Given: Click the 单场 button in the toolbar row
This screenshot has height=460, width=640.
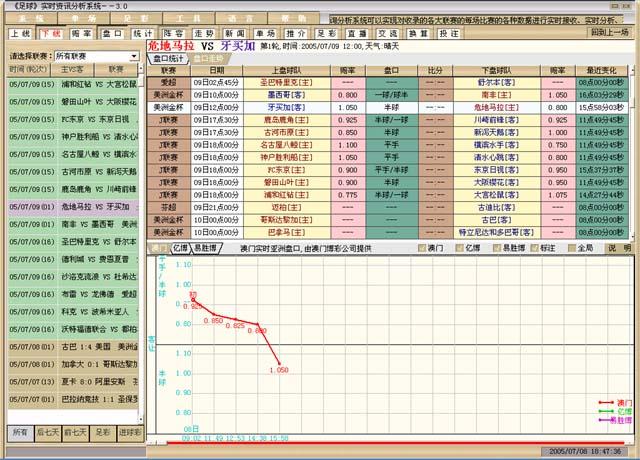Looking at the screenshot, I should coord(265,33).
